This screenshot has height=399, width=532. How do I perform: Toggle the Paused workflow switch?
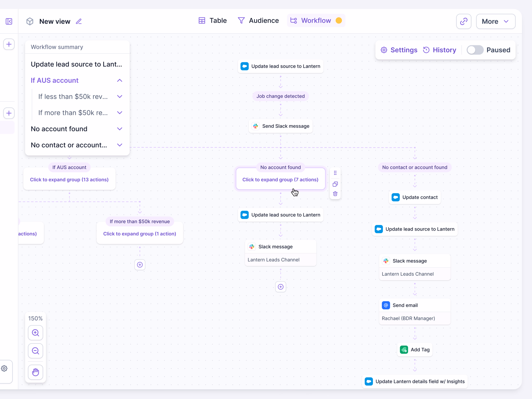475,50
